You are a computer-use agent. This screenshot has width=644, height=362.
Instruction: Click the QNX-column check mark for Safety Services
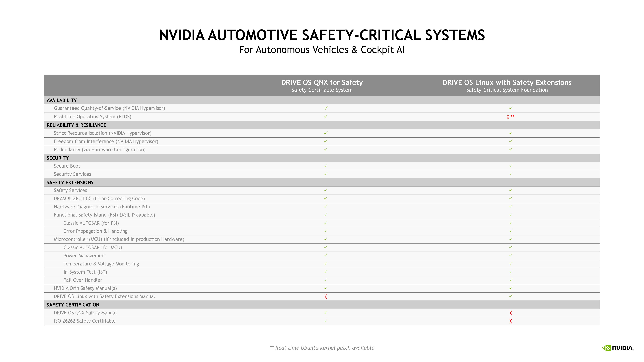pyautogui.click(x=326, y=190)
